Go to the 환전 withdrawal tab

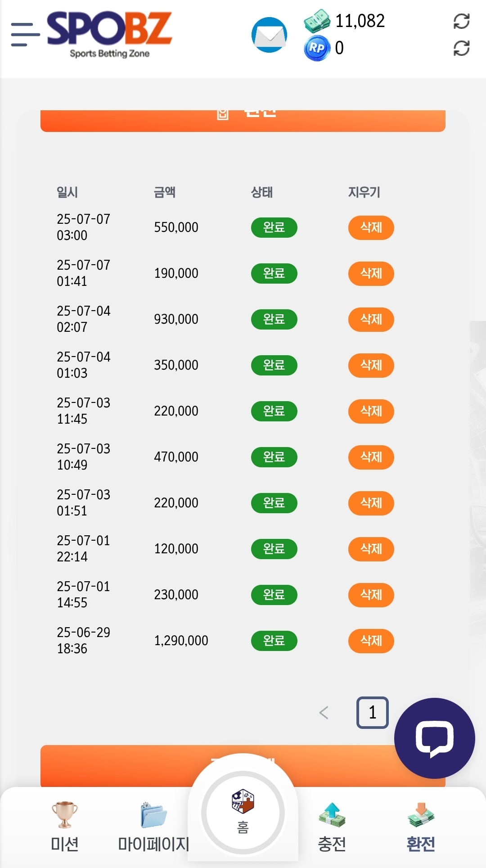coord(421,827)
